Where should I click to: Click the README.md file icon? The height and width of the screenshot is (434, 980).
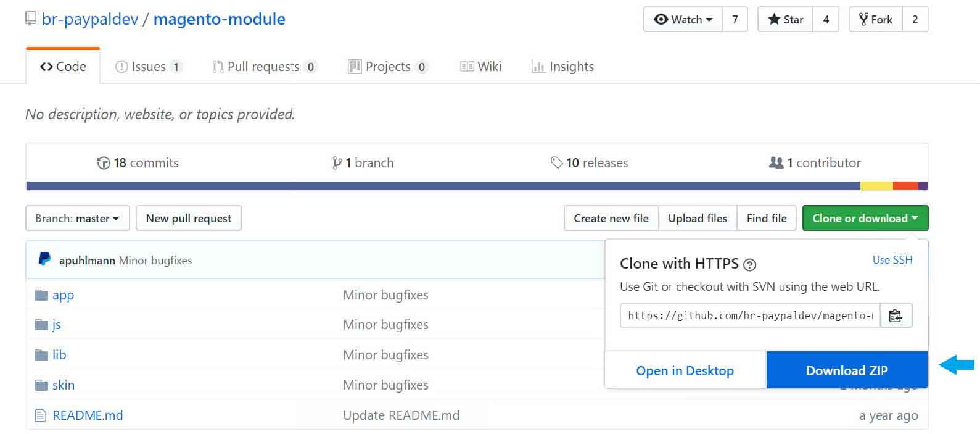coord(41,415)
